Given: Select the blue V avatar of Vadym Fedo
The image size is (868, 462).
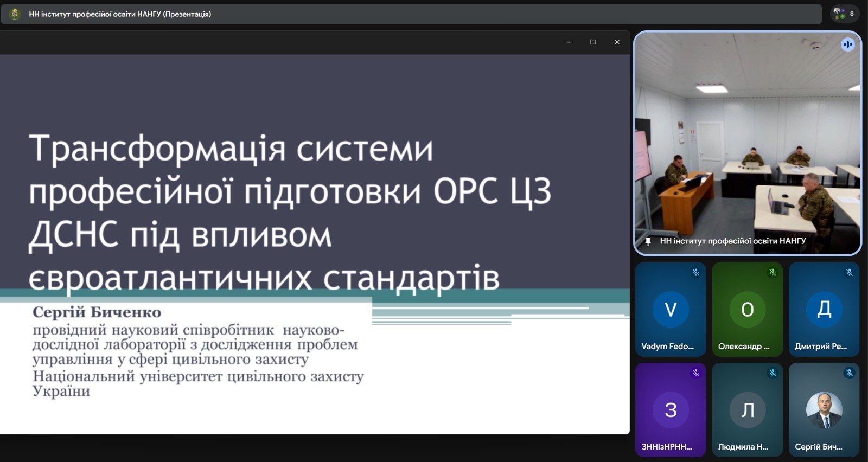Looking at the screenshot, I should point(671,309).
